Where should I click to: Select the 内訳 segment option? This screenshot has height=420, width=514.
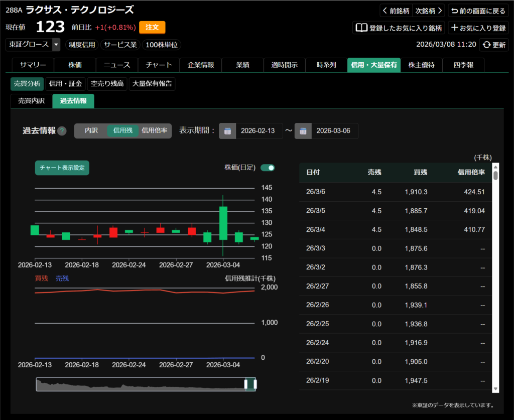[91, 130]
